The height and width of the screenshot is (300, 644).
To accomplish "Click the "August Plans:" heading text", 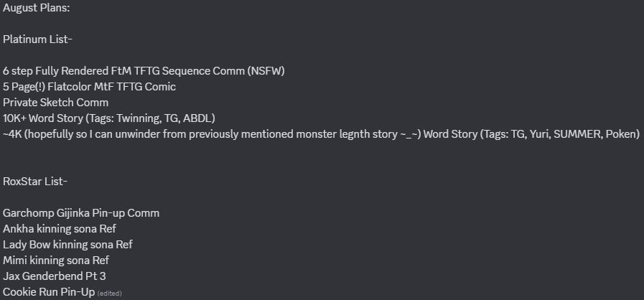I will click(36, 8).
